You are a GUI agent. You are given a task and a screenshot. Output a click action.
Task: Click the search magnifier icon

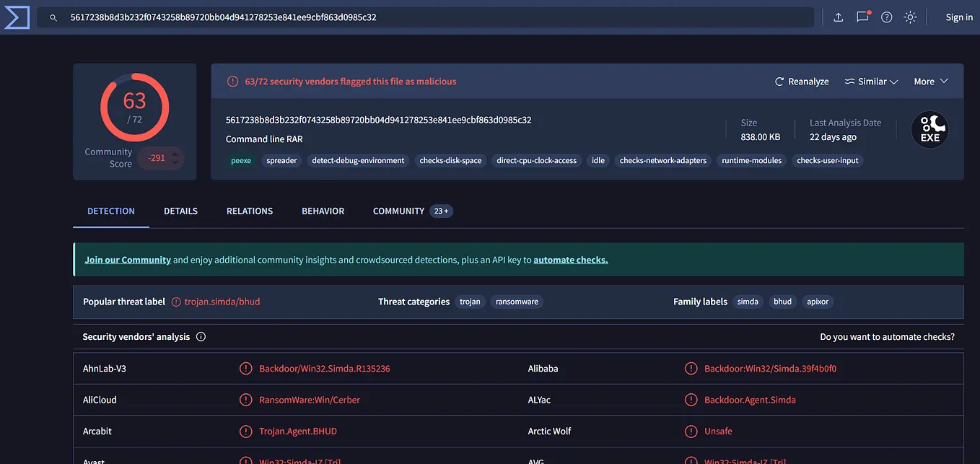53,16
